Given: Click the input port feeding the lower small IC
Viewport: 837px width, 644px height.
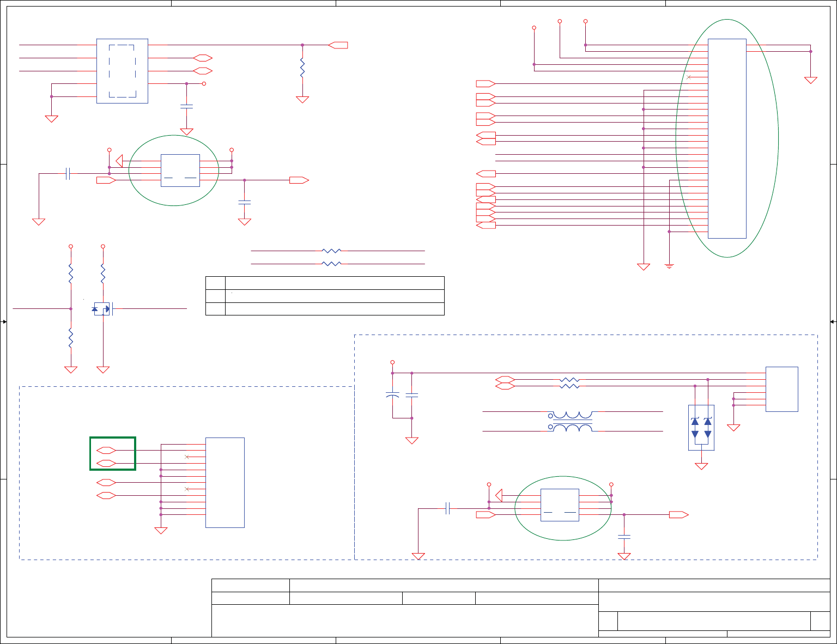Looking at the screenshot, I should click(x=486, y=515).
